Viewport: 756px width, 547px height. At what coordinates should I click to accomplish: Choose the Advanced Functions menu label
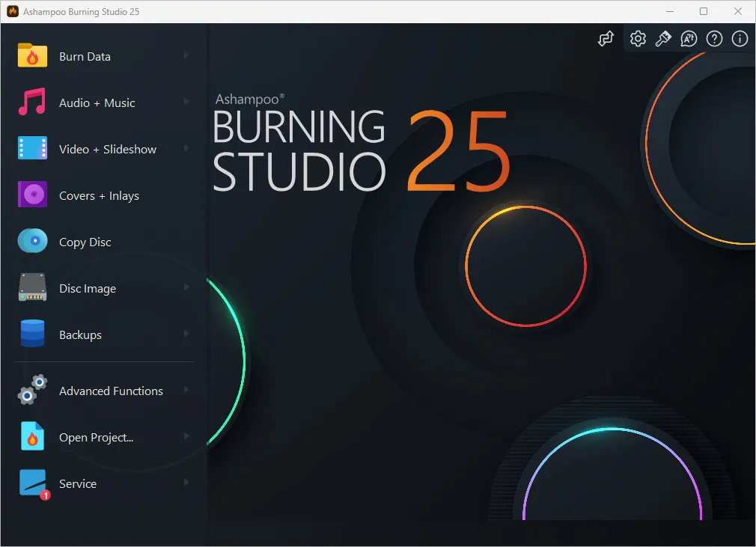(x=111, y=391)
